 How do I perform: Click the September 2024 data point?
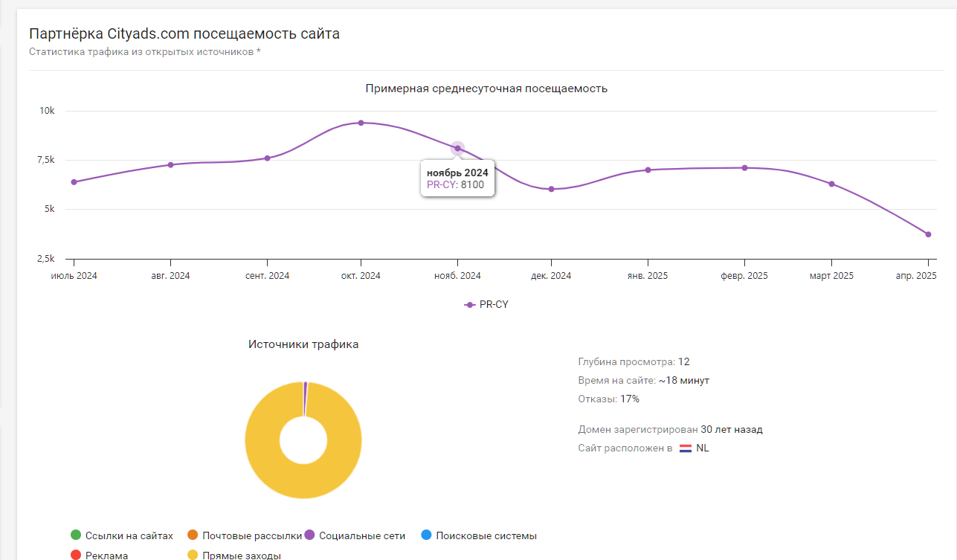click(267, 158)
